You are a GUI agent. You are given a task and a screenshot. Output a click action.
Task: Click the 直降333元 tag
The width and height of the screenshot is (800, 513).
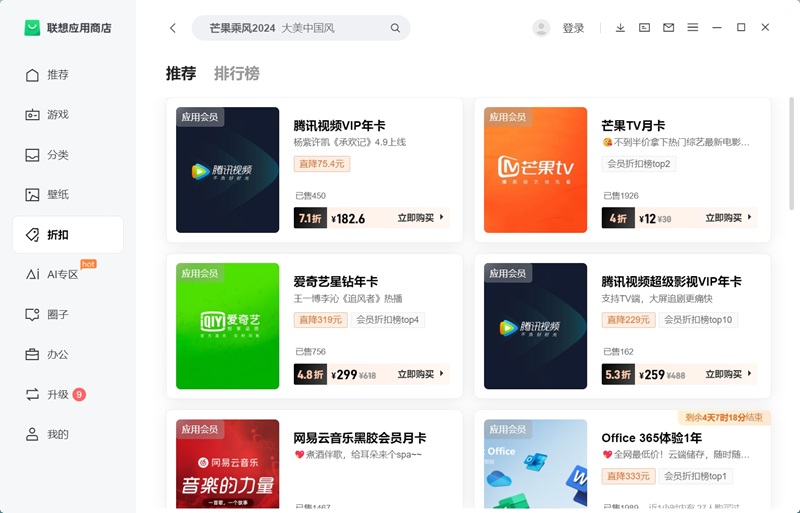tap(629, 476)
